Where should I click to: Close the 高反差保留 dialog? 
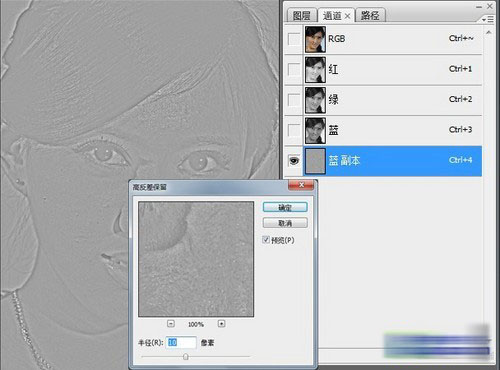301,185
